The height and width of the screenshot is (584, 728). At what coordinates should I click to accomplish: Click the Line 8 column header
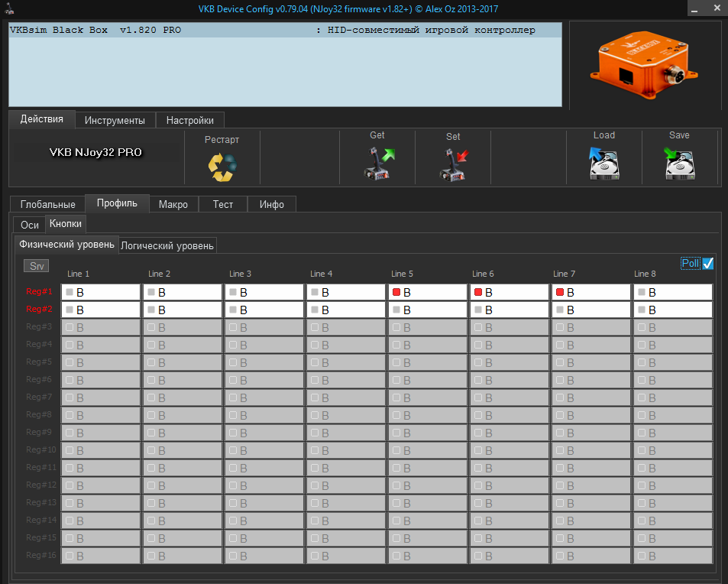pos(645,274)
